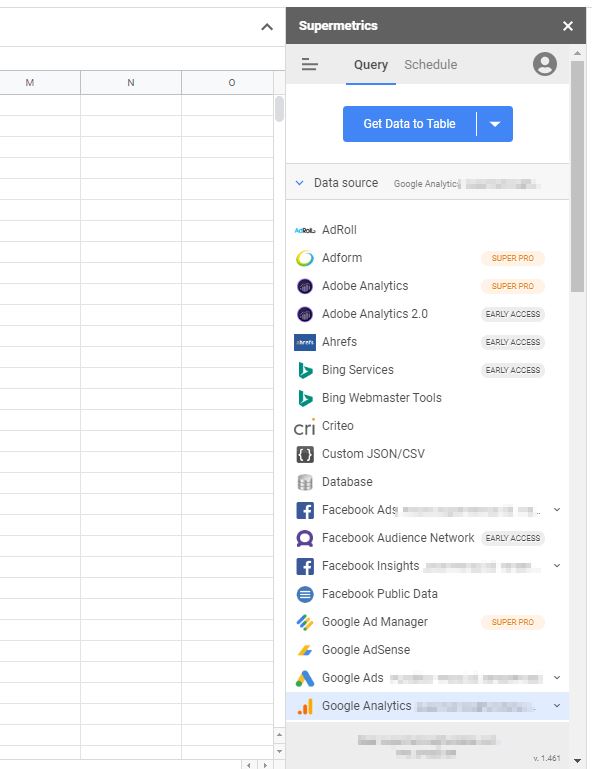Click the EARLY ACCESS badge beside Ahrefs
Screen dimensions: 592x769
tap(513, 342)
